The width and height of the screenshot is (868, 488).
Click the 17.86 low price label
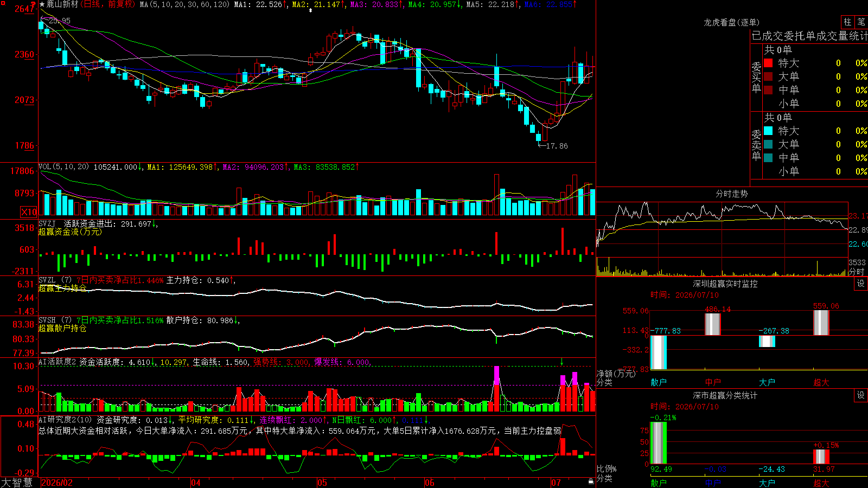point(557,146)
